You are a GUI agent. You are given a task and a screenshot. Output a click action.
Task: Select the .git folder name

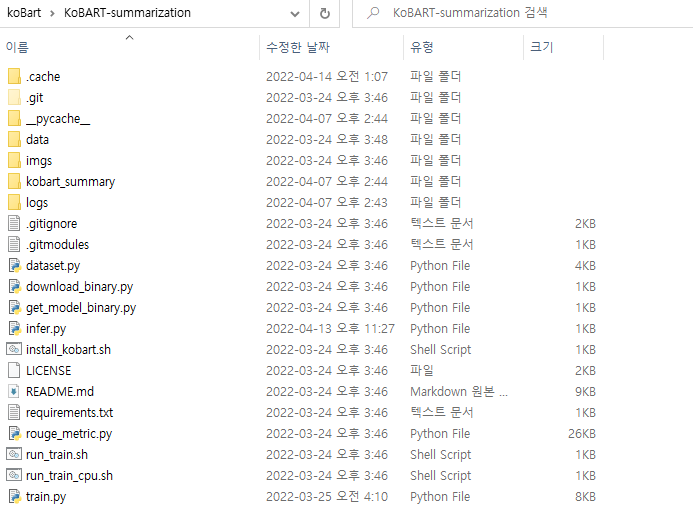[x=34, y=98]
